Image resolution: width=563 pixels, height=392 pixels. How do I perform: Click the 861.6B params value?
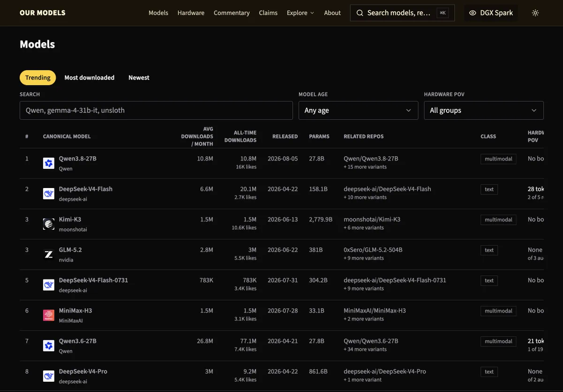(x=319, y=371)
